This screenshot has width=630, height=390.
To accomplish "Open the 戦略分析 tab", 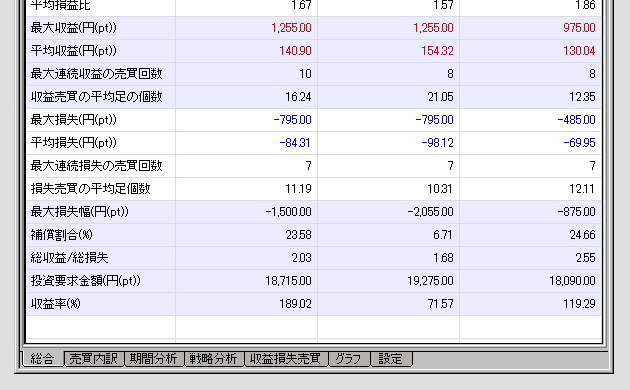I will (213, 358).
